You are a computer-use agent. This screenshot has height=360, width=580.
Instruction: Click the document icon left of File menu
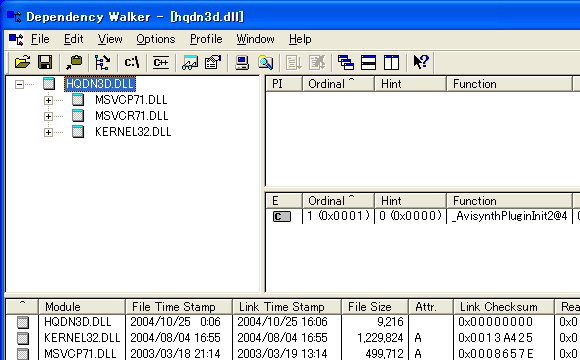point(16,39)
